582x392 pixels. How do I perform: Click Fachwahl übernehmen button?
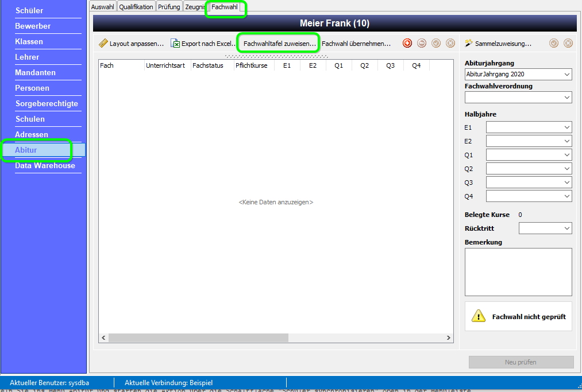click(x=356, y=44)
